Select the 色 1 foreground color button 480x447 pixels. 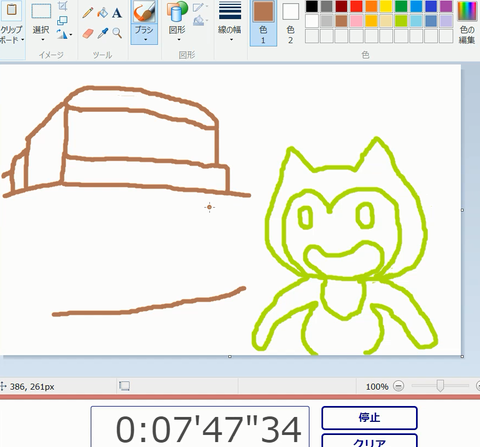pyautogui.click(x=263, y=23)
